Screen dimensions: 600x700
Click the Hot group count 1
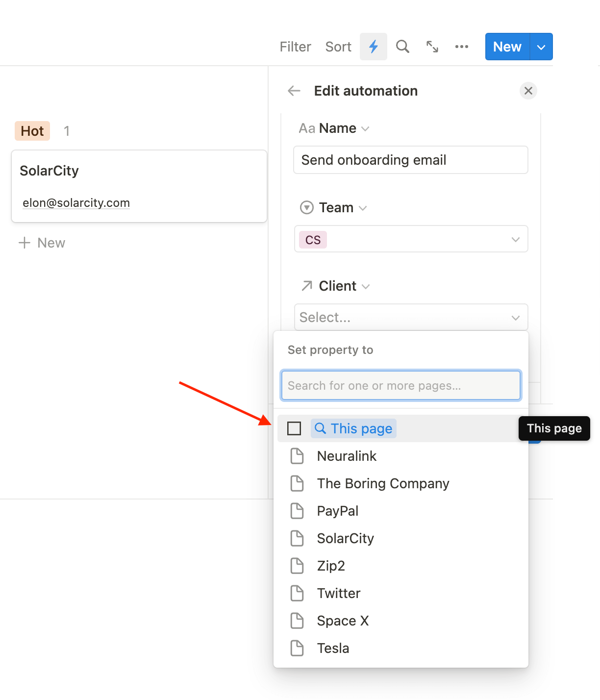pyautogui.click(x=67, y=131)
